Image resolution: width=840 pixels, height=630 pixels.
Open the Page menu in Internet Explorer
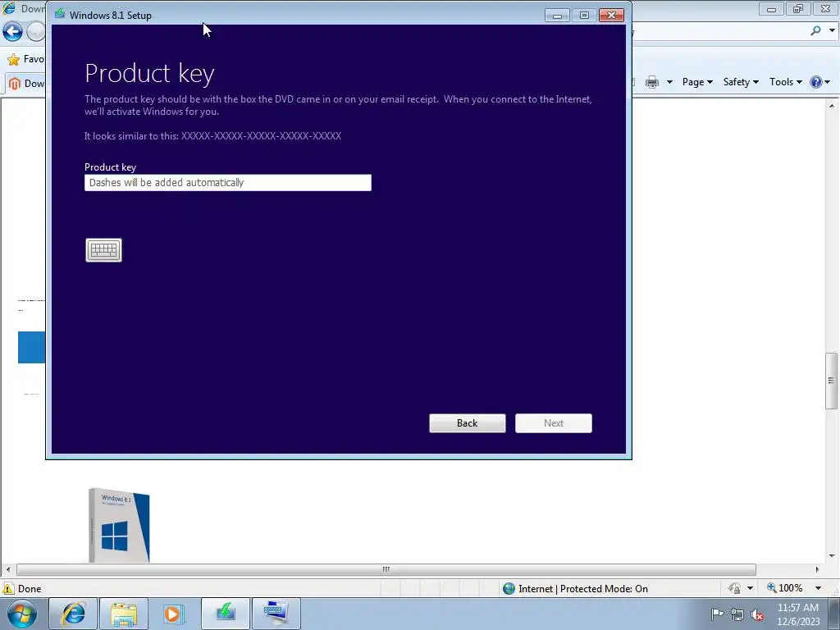(697, 82)
